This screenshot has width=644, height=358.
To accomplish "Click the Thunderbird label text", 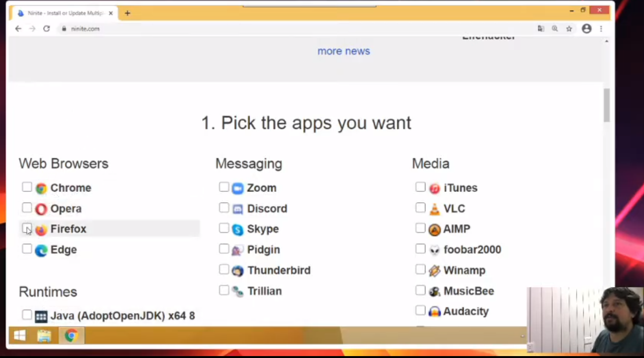I will tap(279, 271).
